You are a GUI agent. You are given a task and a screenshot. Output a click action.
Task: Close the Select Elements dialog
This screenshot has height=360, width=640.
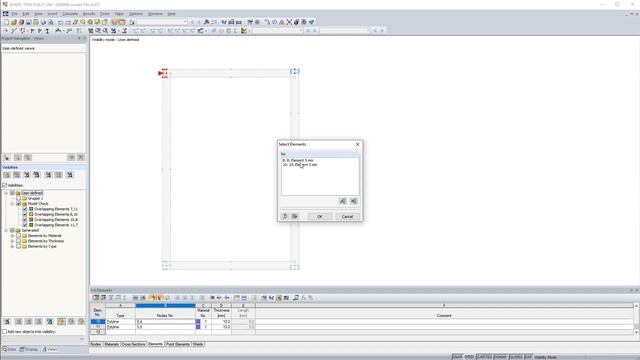358,144
